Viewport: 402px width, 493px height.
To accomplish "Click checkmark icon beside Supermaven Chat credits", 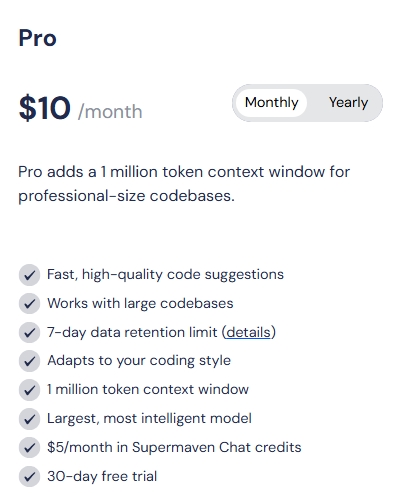I will (29, 448).
